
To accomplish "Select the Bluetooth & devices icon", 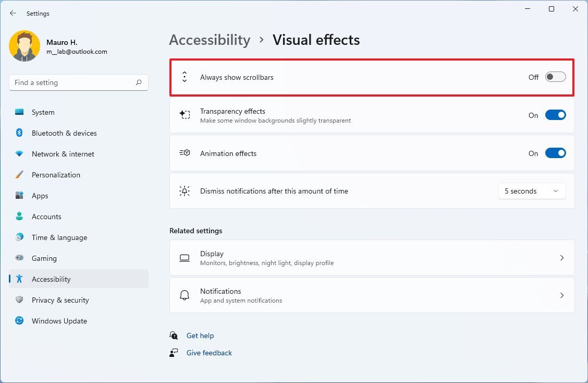I will [19, 133].
